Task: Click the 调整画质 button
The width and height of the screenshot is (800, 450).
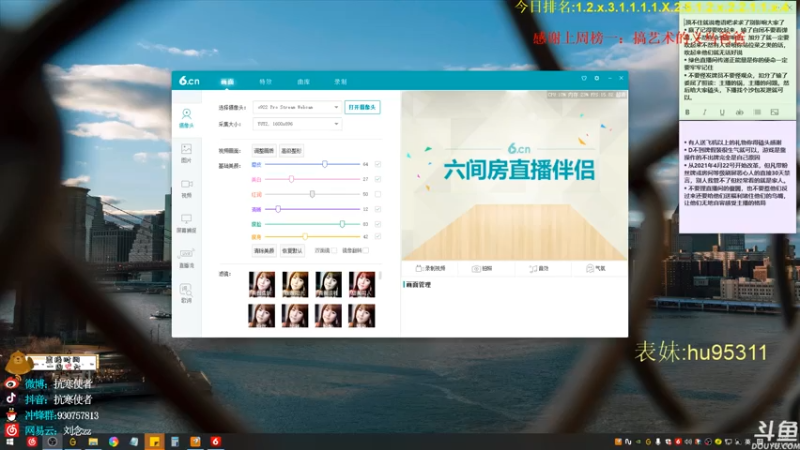Action: point(264,151)
